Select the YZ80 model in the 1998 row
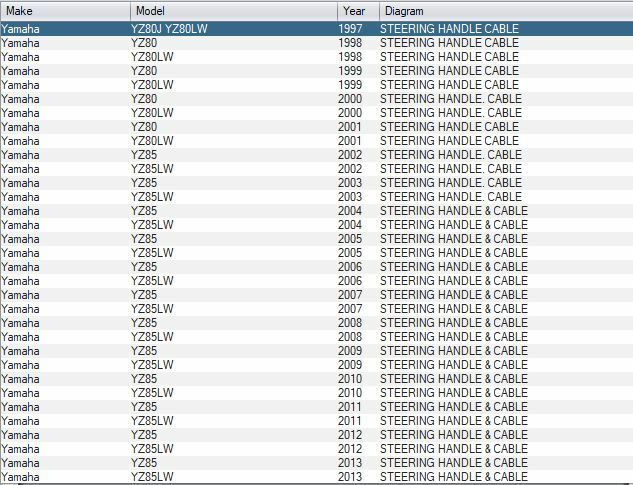The width and height of the screenshot is (633, 485). [x=144, y=43]
